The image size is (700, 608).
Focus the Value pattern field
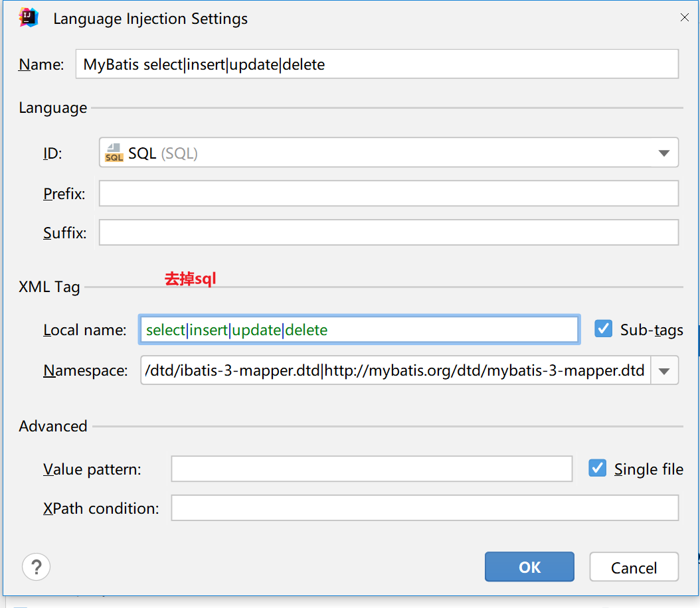(x=371, y=469)
